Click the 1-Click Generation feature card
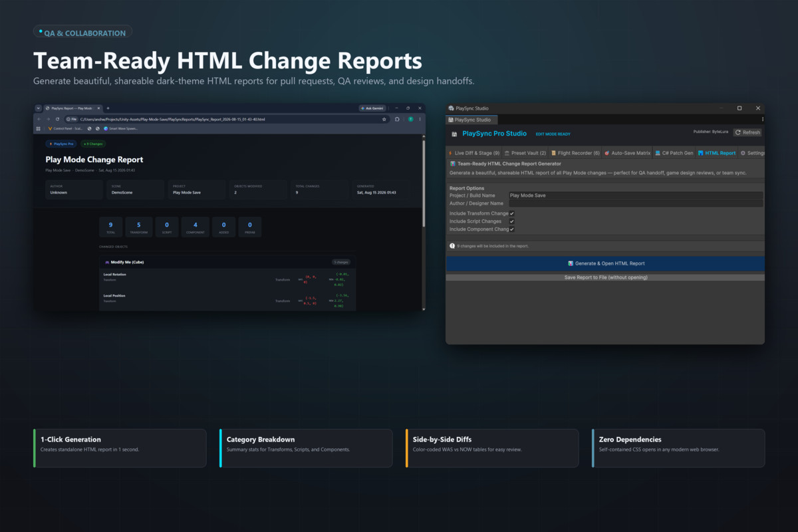 coord(120,448)
